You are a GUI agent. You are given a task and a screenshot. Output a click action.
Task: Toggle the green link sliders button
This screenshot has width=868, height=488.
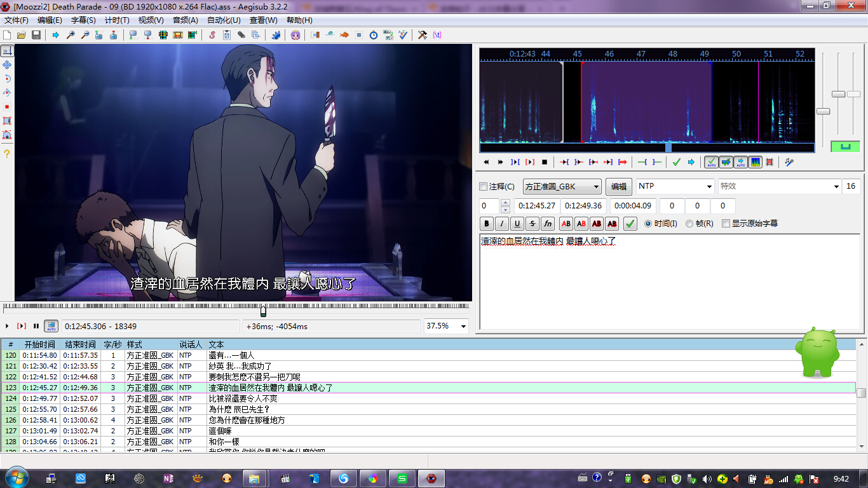tap(845, 147)
